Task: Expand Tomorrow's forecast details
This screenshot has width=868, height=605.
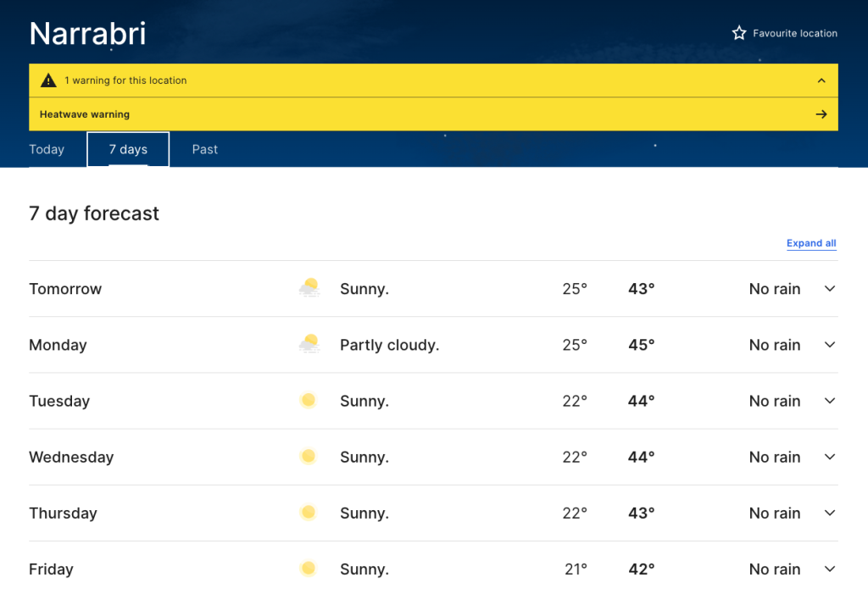Action: click(830, 289)
